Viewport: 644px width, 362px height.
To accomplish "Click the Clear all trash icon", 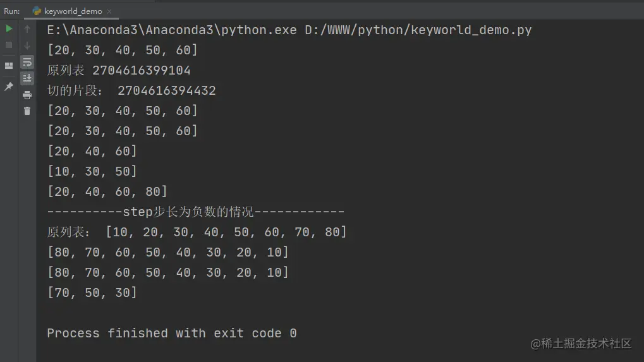I will 27,111.
